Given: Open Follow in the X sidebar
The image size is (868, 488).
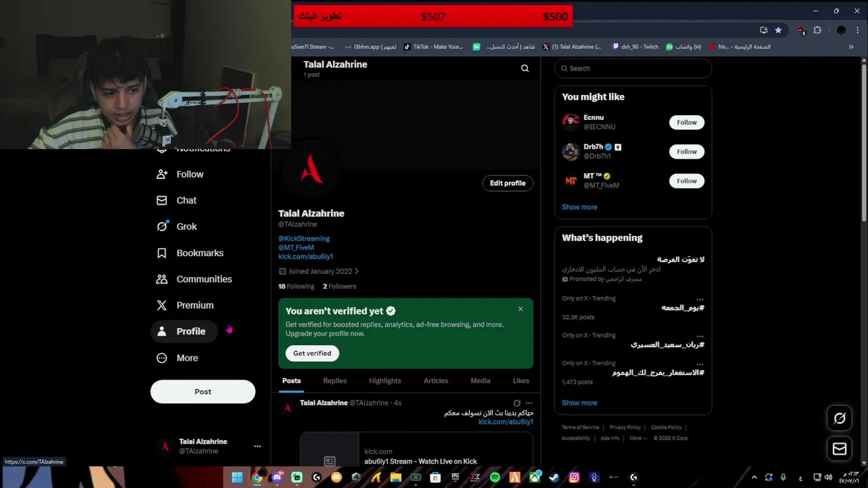Looking at the screenshot, I should pos(180,174).
